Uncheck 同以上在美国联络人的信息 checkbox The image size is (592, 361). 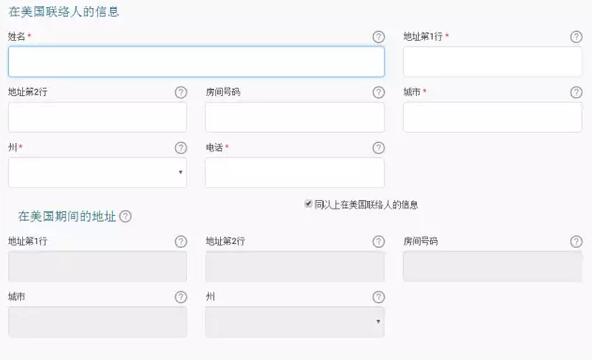pos(308,204)
